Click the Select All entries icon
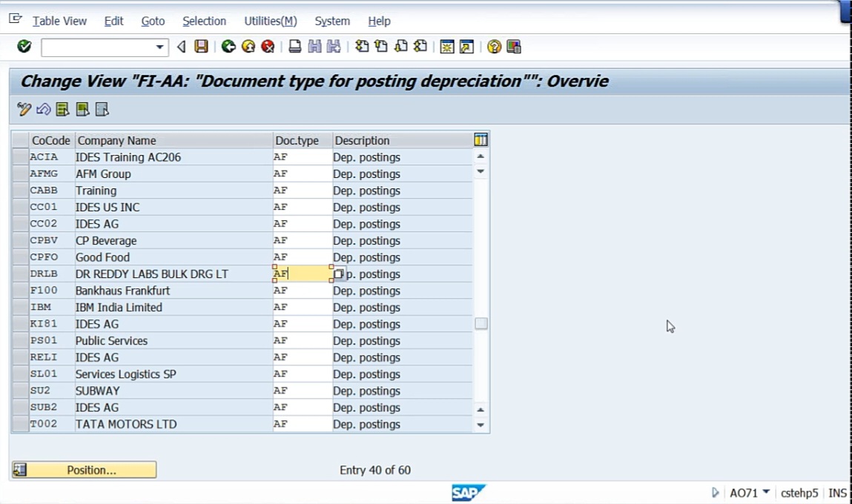 click(x=62, y=110)
